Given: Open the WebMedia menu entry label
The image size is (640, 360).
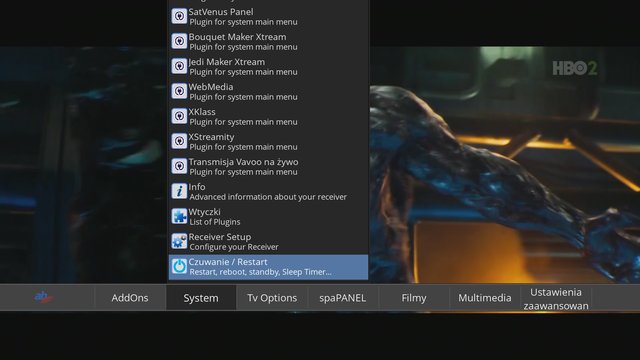Looking at the screenshot, I should tap(211, 87).
